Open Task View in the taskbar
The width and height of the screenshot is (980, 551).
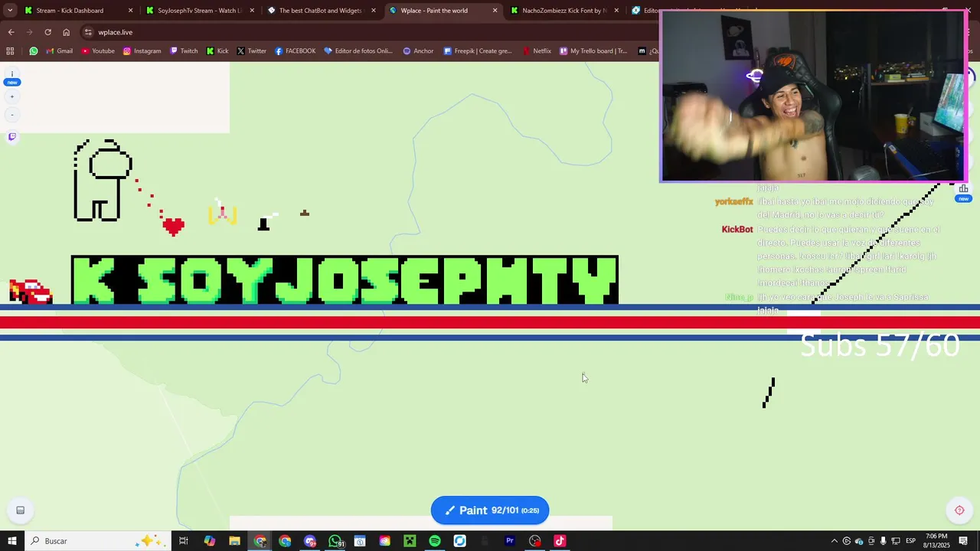[x=184, y=541]
